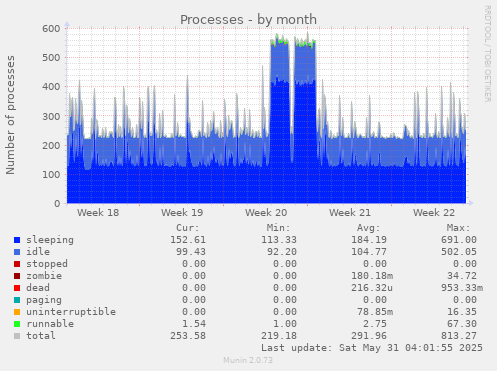The image size is (497, 371).
Task: Click dead max value 953.33m
Action: (462, 288)
